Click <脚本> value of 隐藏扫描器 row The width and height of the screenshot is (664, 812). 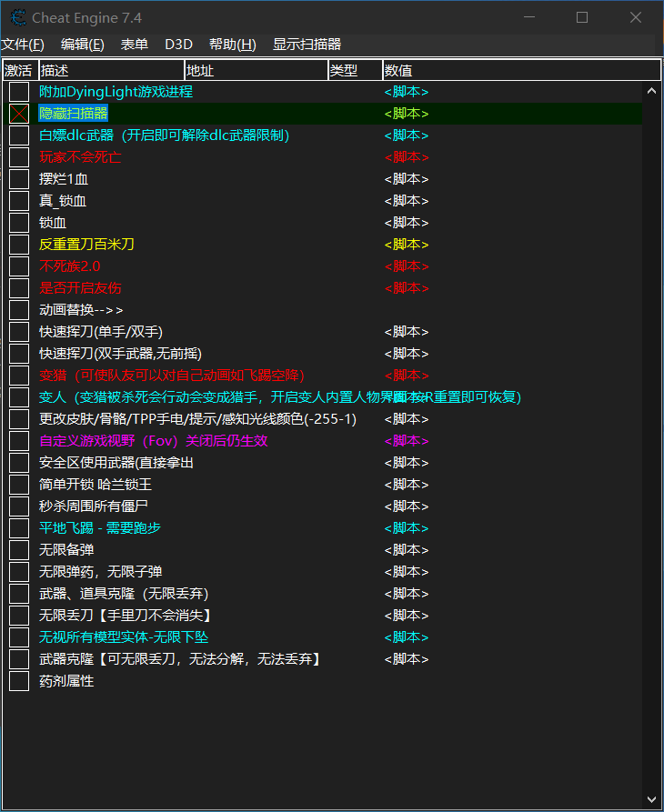point(407,114)
